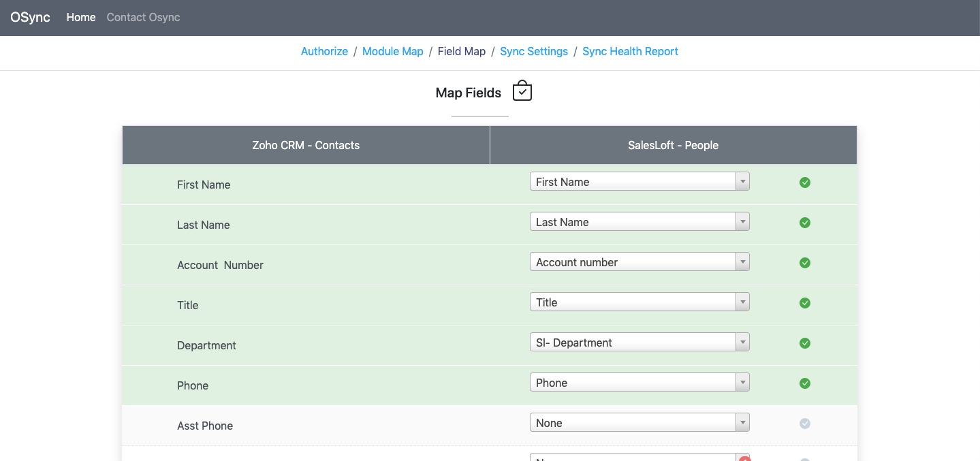
Task: Open the Account number mapping dropdown
Action: click(x=639, y=261)
